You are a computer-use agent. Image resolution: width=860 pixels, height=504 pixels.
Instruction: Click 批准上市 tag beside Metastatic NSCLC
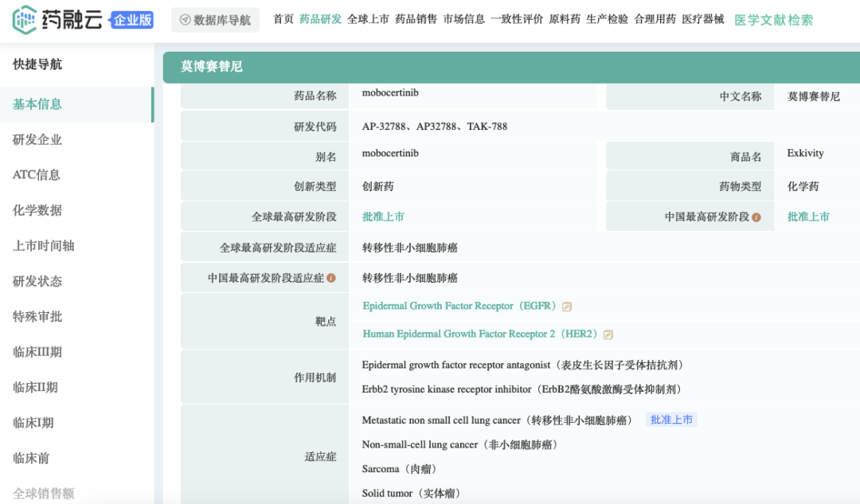671,420
